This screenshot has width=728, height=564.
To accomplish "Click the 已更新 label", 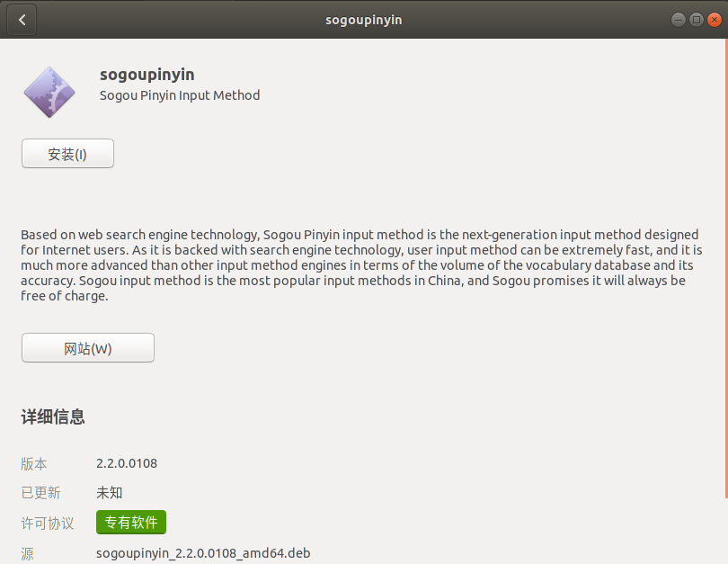I will tap(40, 493).
